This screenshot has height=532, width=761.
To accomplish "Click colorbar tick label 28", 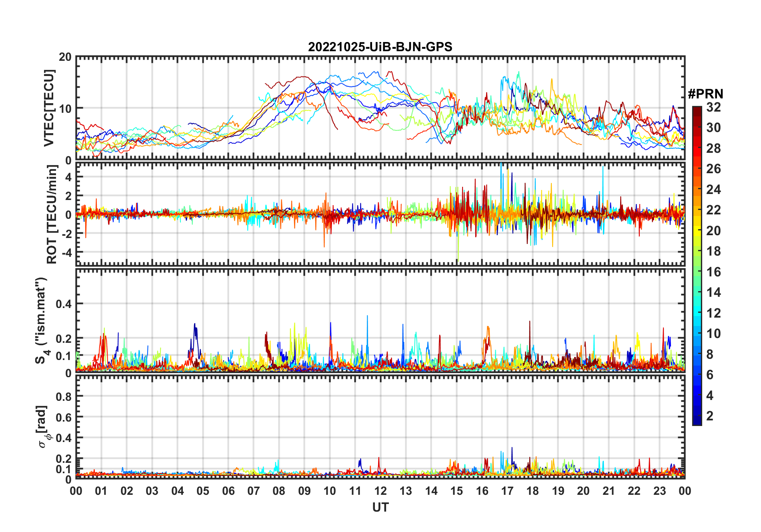I will [713, 148].
